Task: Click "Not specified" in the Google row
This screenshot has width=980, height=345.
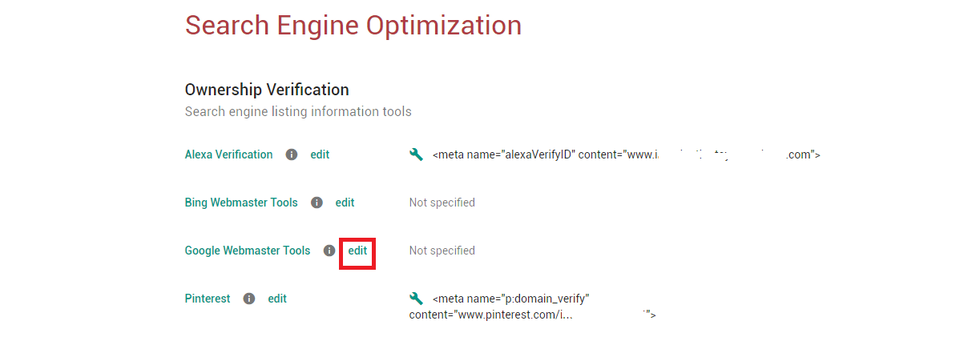Action: [442, 251]
